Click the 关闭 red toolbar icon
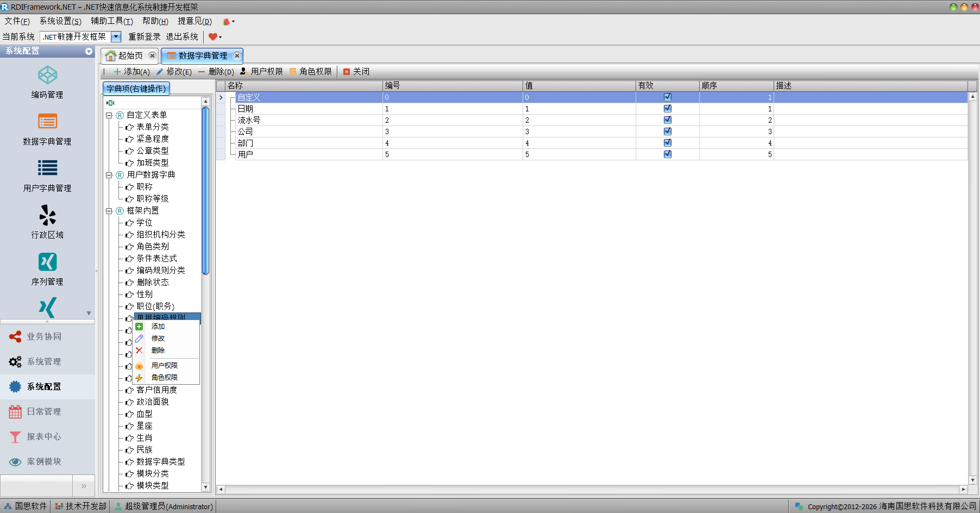 346,72
